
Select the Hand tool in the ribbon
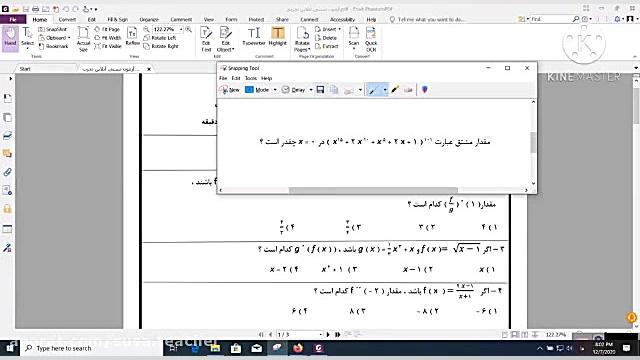tap(10, 38)
